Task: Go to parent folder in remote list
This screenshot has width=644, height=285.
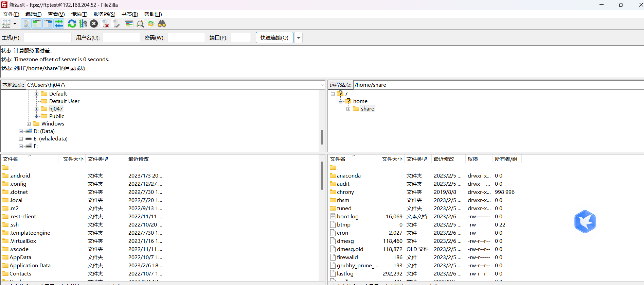Action: (x=335, y=168)
